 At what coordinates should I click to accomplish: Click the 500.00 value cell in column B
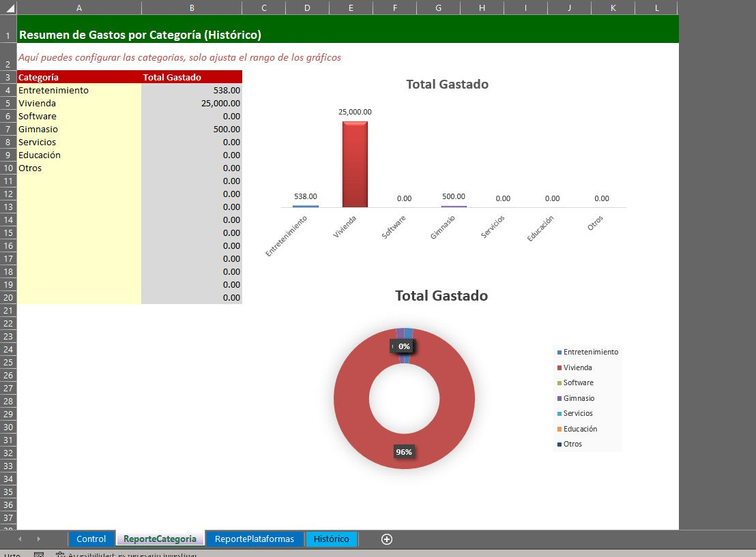[x=192, y=129]
